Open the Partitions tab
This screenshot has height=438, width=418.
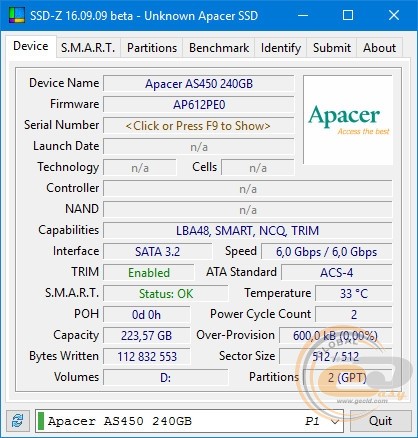pos(152,48)
